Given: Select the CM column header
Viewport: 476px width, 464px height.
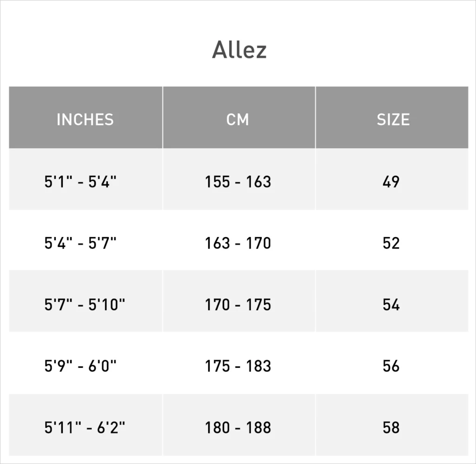Looking at the screenshot, I should coord(239,118).
